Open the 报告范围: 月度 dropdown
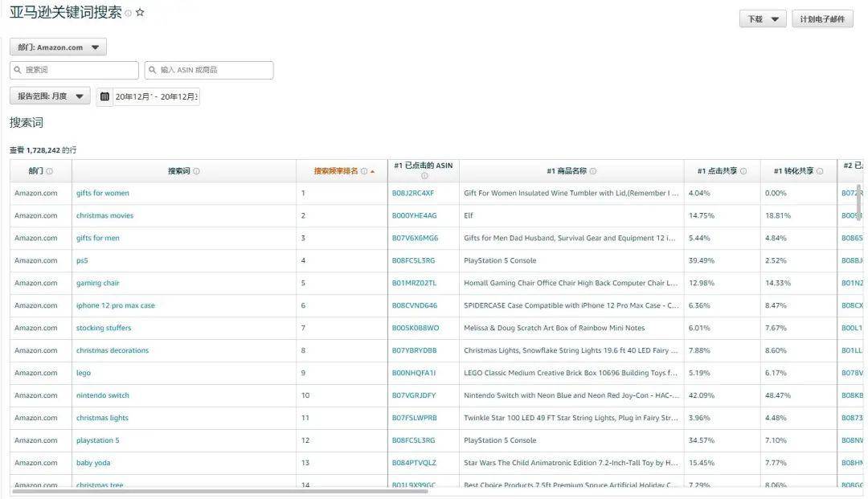 click(50, 96)
